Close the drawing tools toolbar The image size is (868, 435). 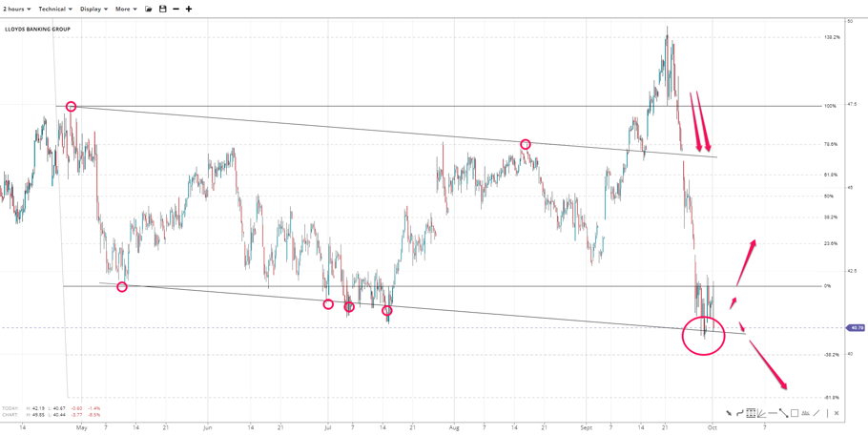tap(837, 413)
